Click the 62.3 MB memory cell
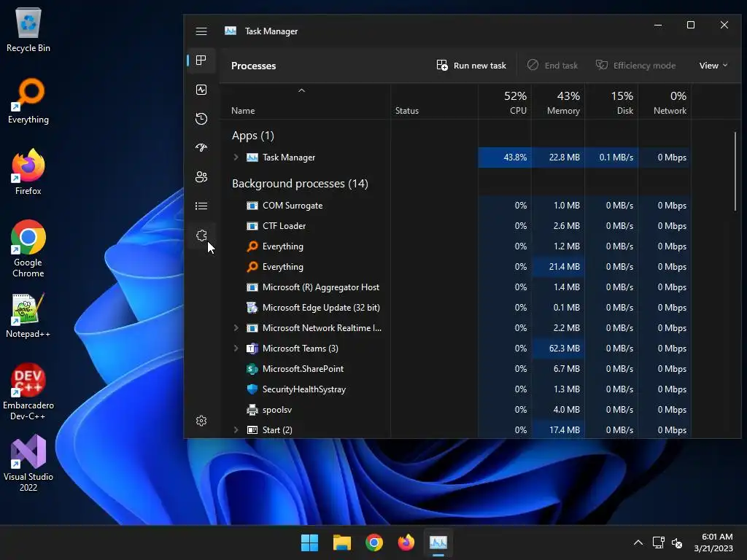The image size is (747, 560). [x=558, y=349]
